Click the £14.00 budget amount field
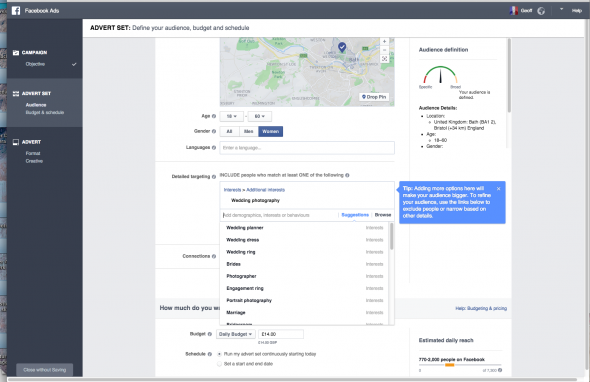Screen dimensions: 590x382 [x=281, y=334]
